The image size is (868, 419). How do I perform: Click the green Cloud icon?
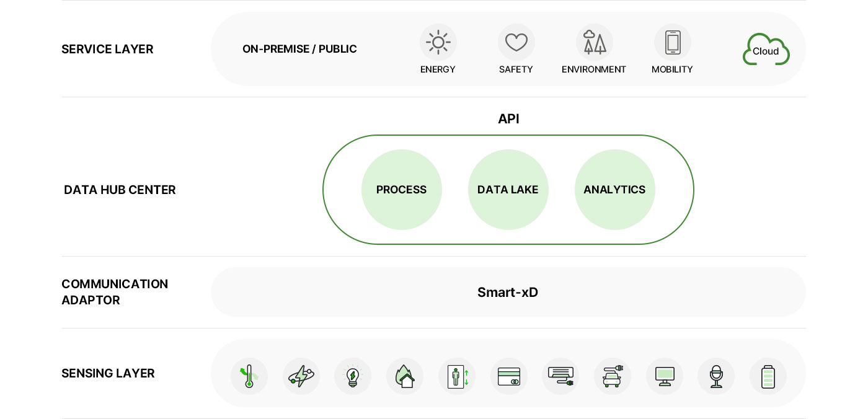coord(766,50)
